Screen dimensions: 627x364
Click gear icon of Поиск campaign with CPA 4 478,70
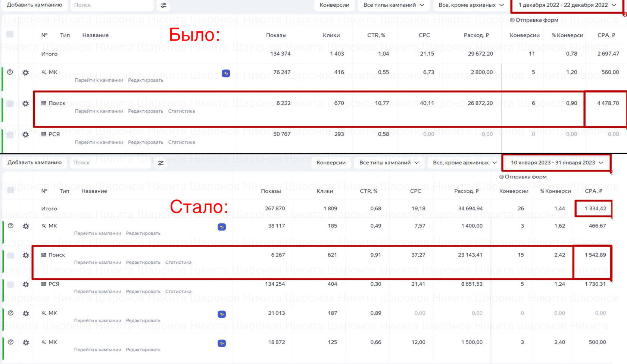point(25,104)
